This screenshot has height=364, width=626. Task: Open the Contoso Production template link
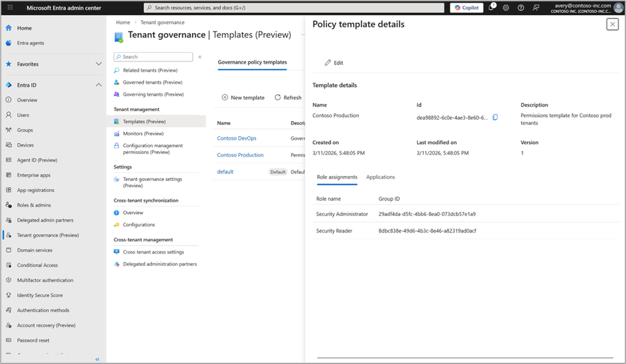(x=240, y=155)
